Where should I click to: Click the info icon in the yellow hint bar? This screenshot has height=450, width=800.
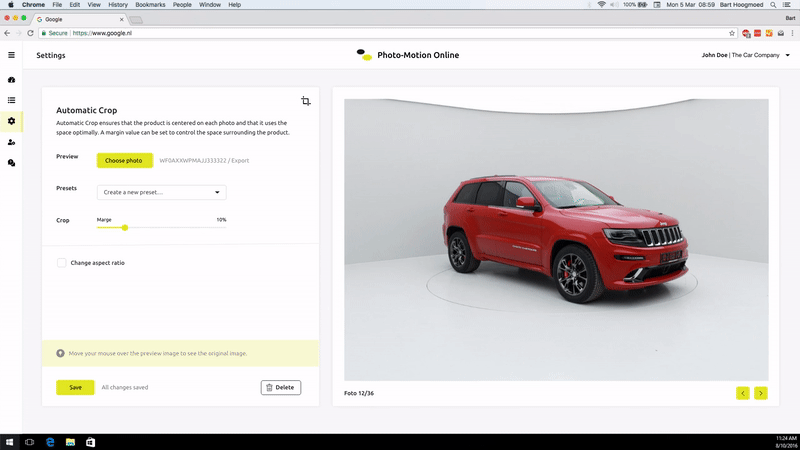(x=60, y=353)
